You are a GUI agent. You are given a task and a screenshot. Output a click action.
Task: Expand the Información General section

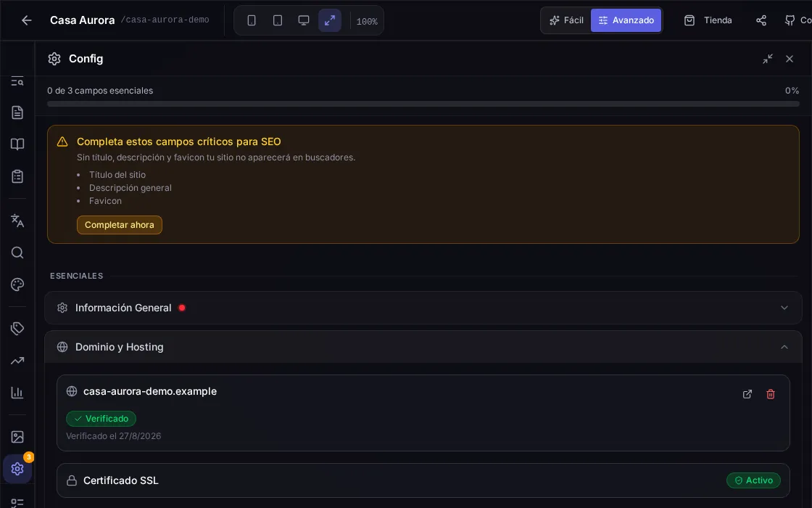(x=423, y=308)
